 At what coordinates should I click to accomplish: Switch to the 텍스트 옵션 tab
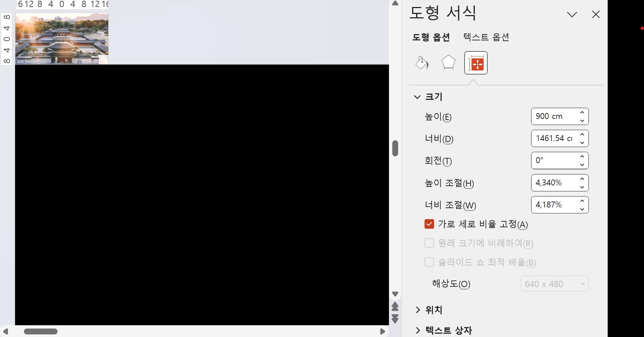(485, 37)
